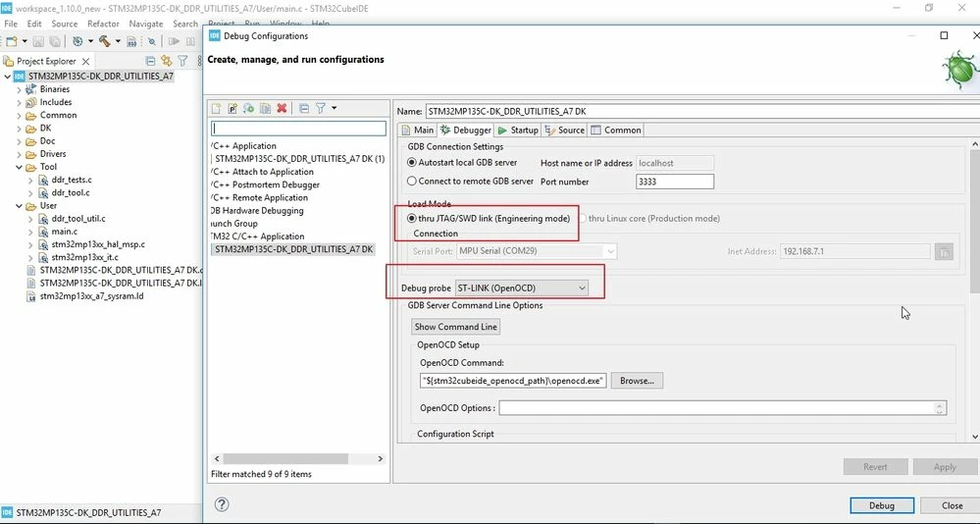980x524 pixels.
Task: Switch to the Startup tab
Action: pyautogui.click(x=517, y=131)
